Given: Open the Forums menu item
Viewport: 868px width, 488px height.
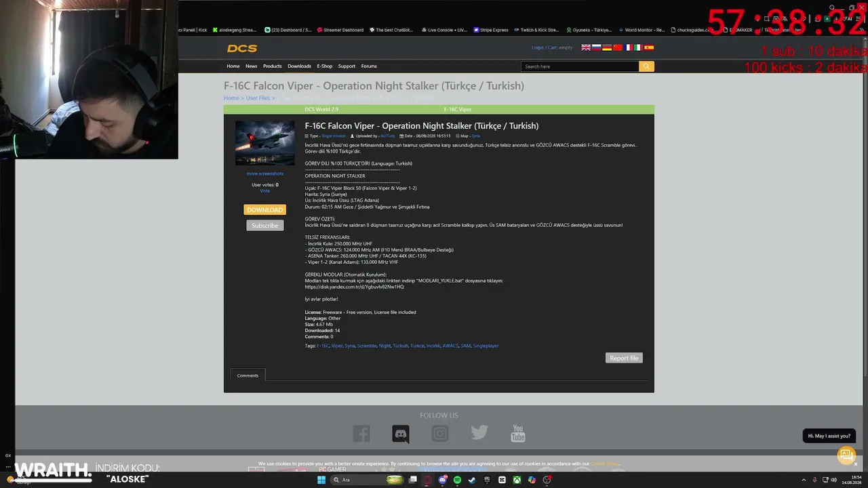Looking at the screenshot, I should tap(369, 66).
